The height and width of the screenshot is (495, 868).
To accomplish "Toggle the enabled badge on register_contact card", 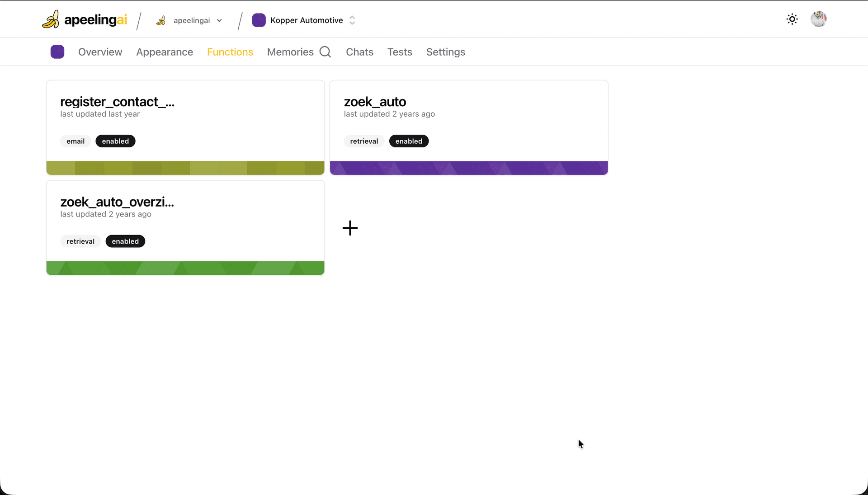I will pos(115,141).
